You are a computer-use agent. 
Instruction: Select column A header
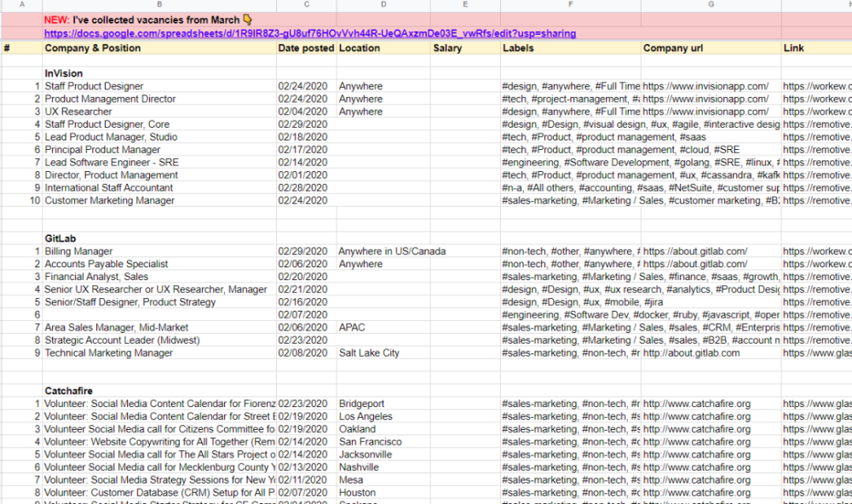tap(21, 5)
